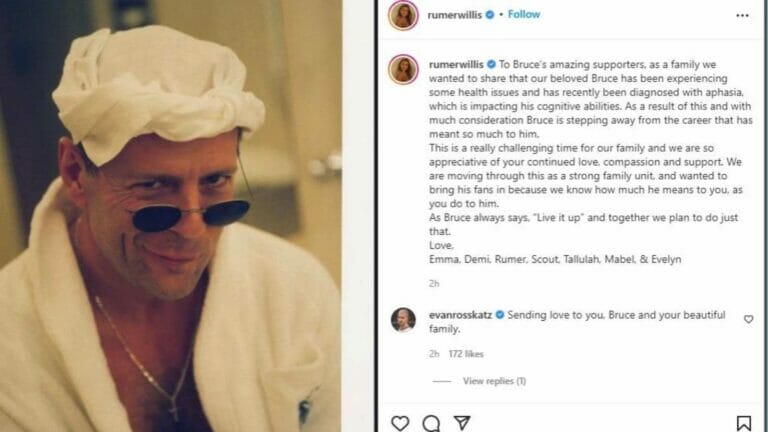Like the post with heart icon

400,423
